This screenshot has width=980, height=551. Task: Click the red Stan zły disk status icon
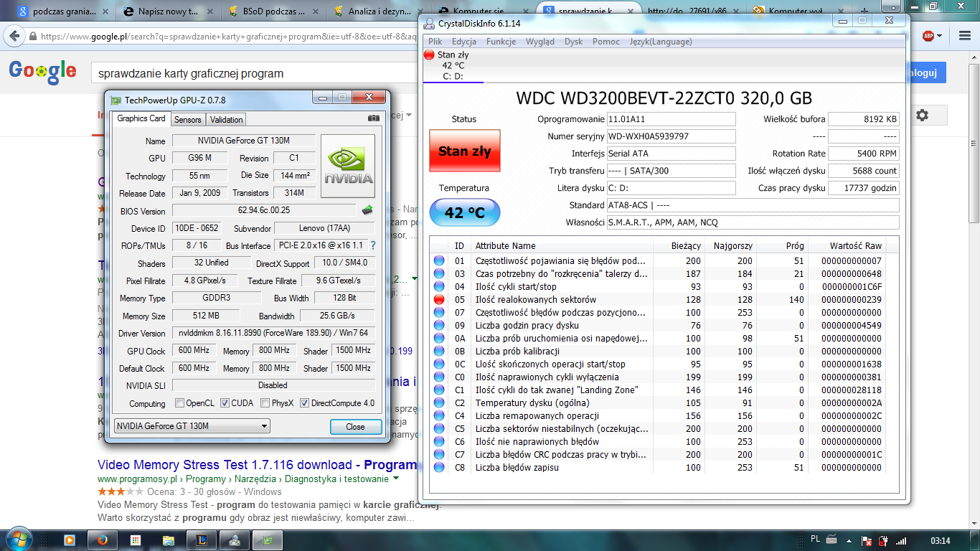pyautogui.click(x=429, y=55)
